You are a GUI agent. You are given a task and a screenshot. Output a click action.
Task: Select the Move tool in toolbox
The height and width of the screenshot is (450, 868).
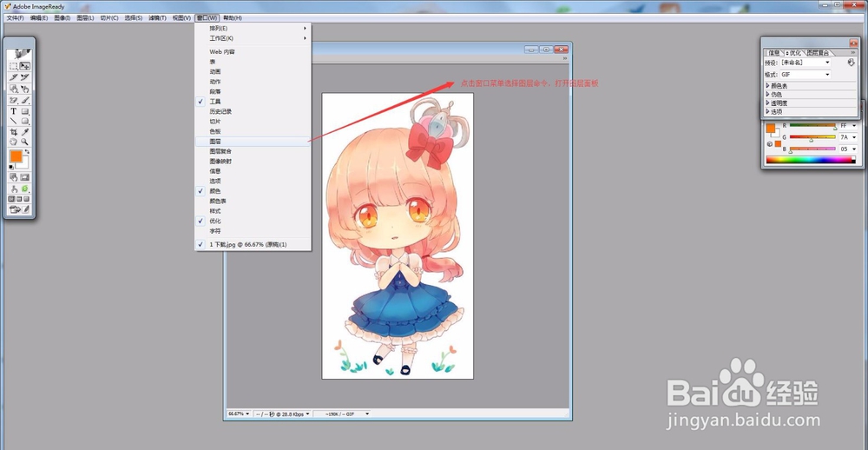[x=25, y=66]
